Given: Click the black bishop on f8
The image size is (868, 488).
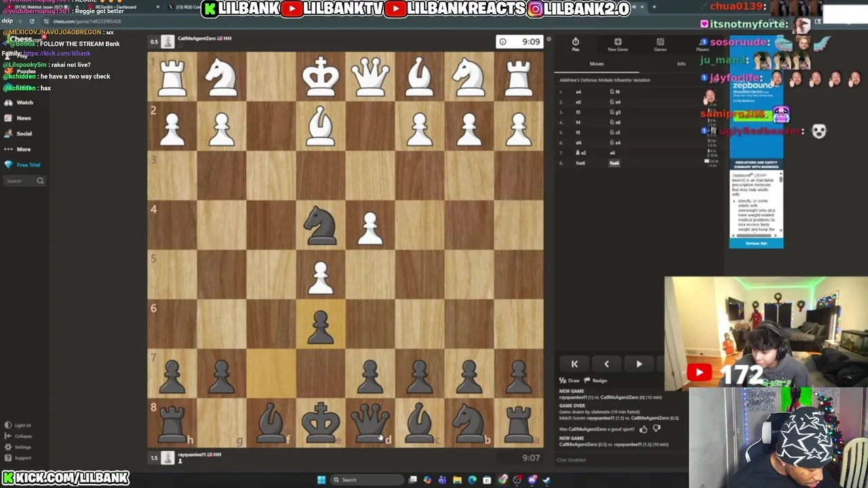Looking at the screenshot, I should click(x=271, y=422).
